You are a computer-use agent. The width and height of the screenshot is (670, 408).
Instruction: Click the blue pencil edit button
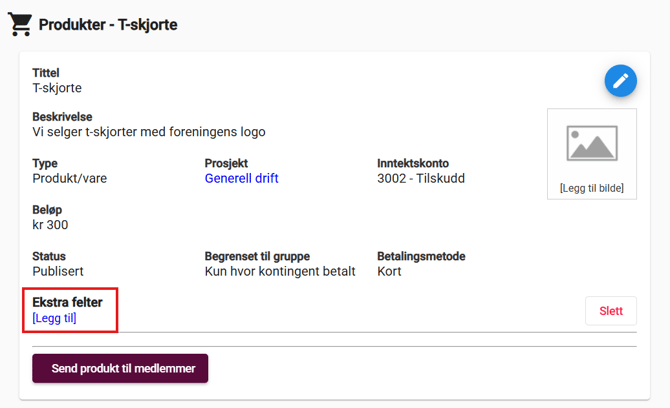(x=621, y=81)
